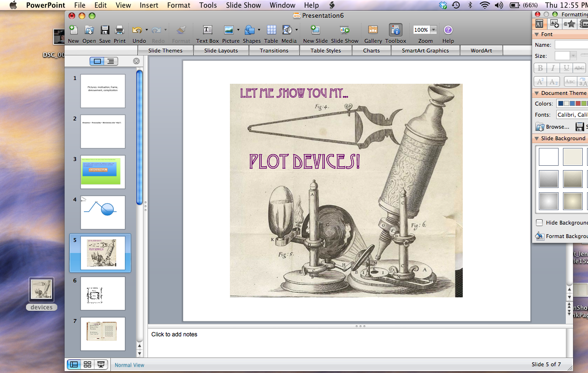
Task: Open the Zoom percentage dropdown
Action: (x=433, y=29)
